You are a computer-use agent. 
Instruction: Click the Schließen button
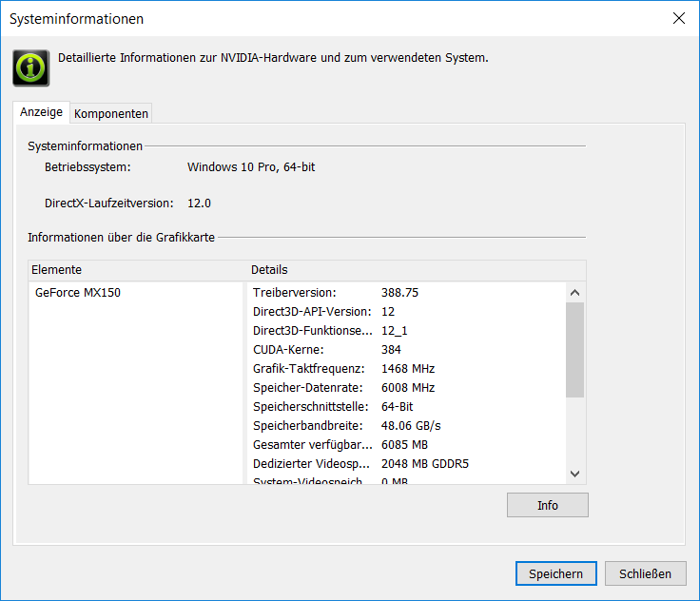click(x=645, y=573)
